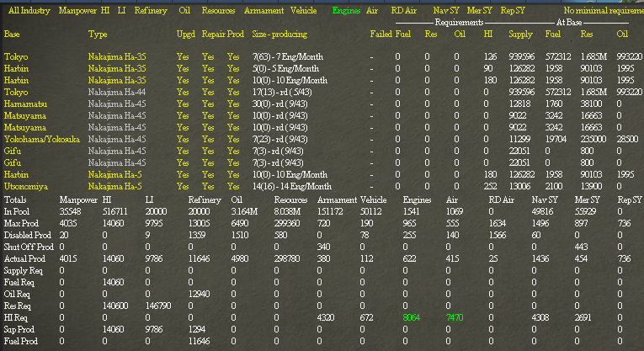
Task: Sort by the Requirements Fuel column header
Action: coord(403,34)
